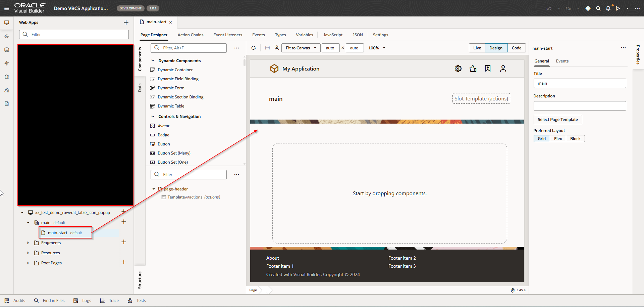The image size is (644, 307).
Task: Open the Events tab in Properties panel
Action: coord(562,61)
